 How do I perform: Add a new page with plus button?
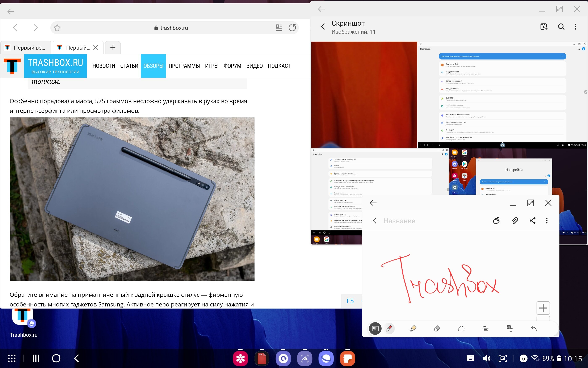pos(543,308)
